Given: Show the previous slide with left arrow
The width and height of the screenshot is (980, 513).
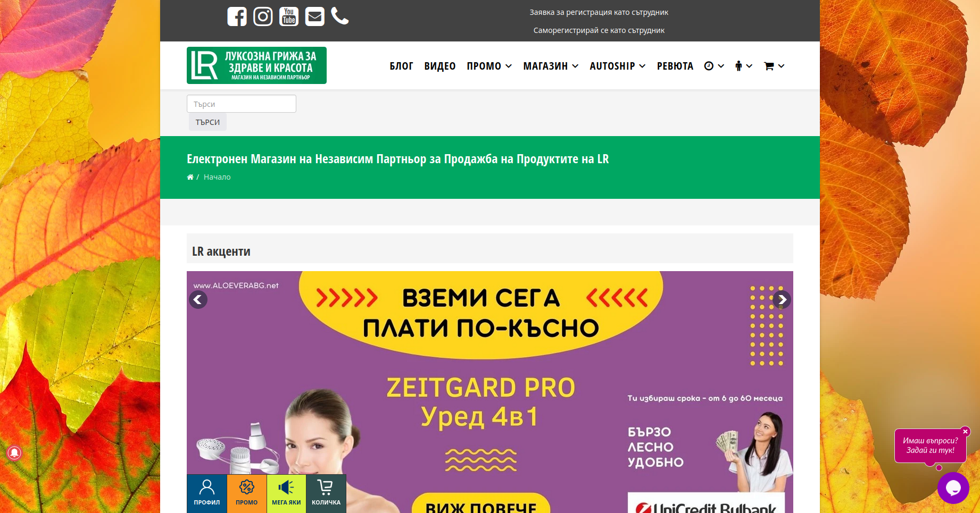Looking at the screenshot, I should (x=198, y=300).
